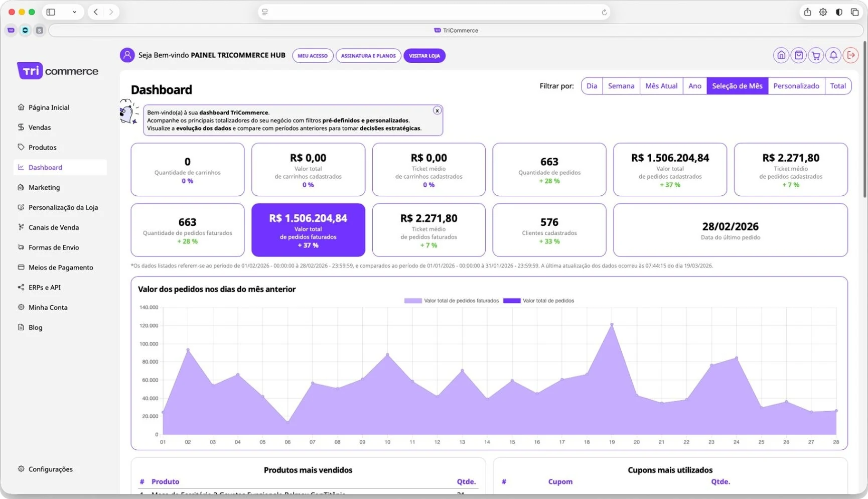
Task: Select the 'Clientes cadastrados' card
Action: (549, 230)
